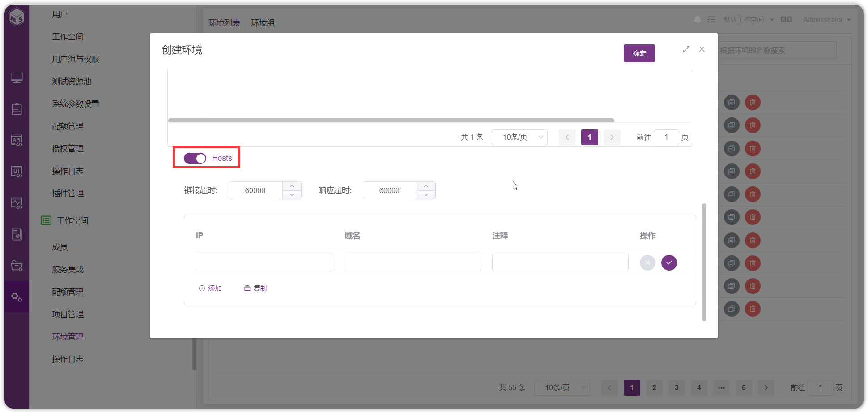Viewport: 868px width, 413px height.
Task: Open 用户组与权限 in the sidebar menu
Action: [76, 59]
